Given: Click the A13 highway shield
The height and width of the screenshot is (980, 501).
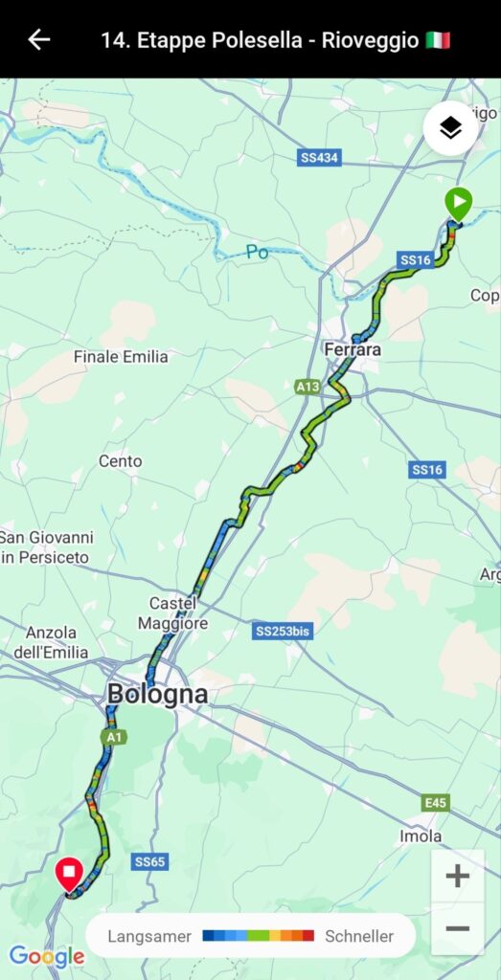Looking at the screenshot, I should pyautogui.click(x=307, y=387).
